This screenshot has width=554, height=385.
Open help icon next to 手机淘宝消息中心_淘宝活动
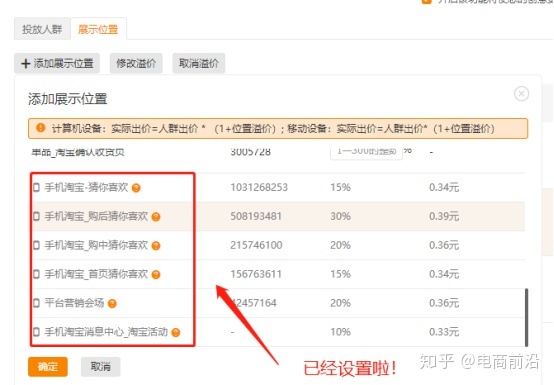(x=176, y=333)
